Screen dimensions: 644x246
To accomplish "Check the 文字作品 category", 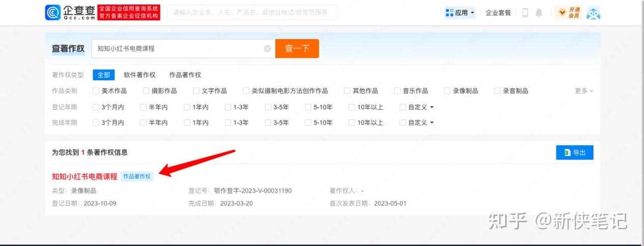I will pos(196,91).
